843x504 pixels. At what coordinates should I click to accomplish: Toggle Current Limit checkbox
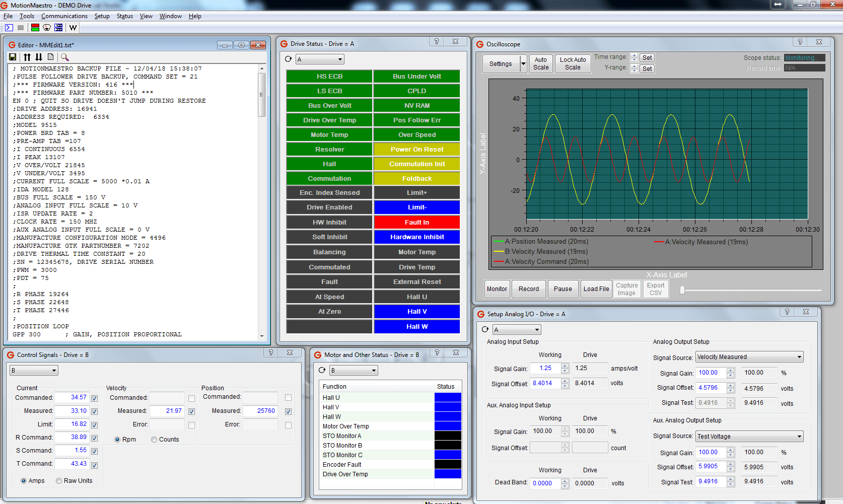tap(94, 425)
